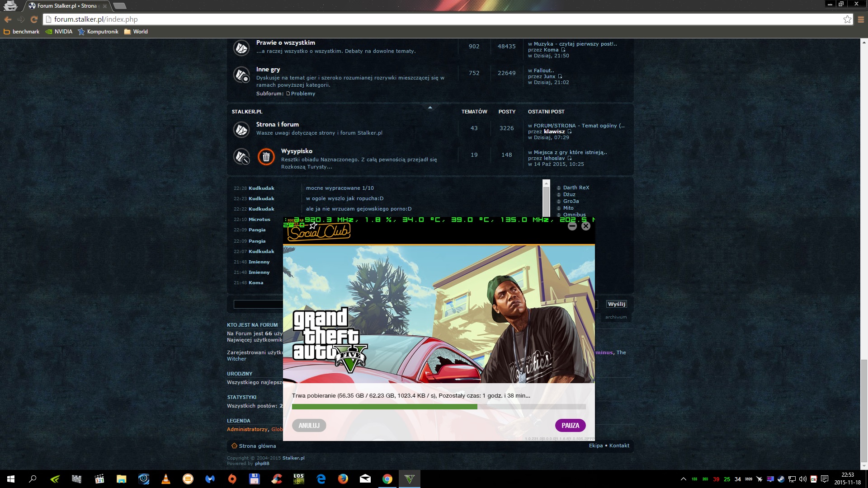Send shoutbox message with Wyślij
This screenshot has width=868, height=488.
tap(617, 304)
